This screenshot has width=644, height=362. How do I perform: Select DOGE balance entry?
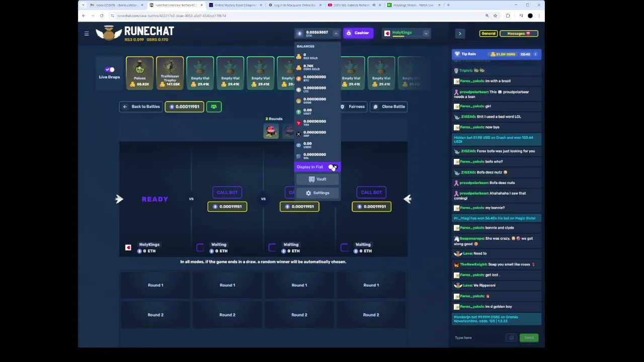pos(317,101)
